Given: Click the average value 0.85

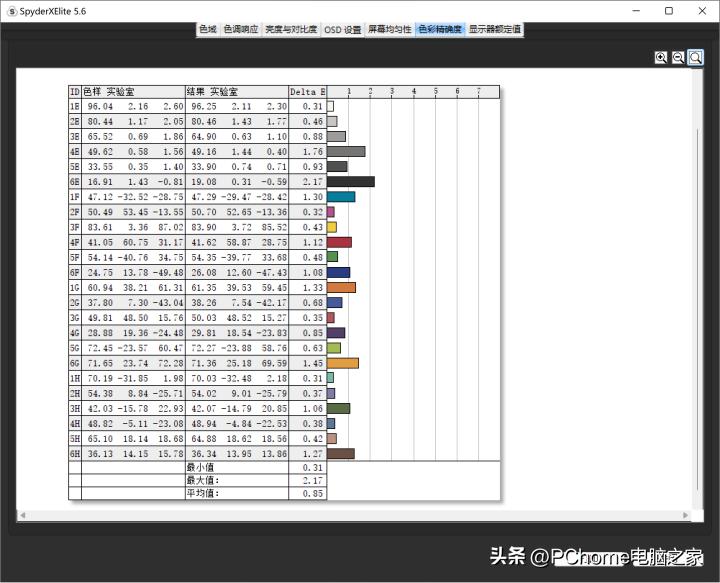Looking at the screenshot, I should click(313, 493).
